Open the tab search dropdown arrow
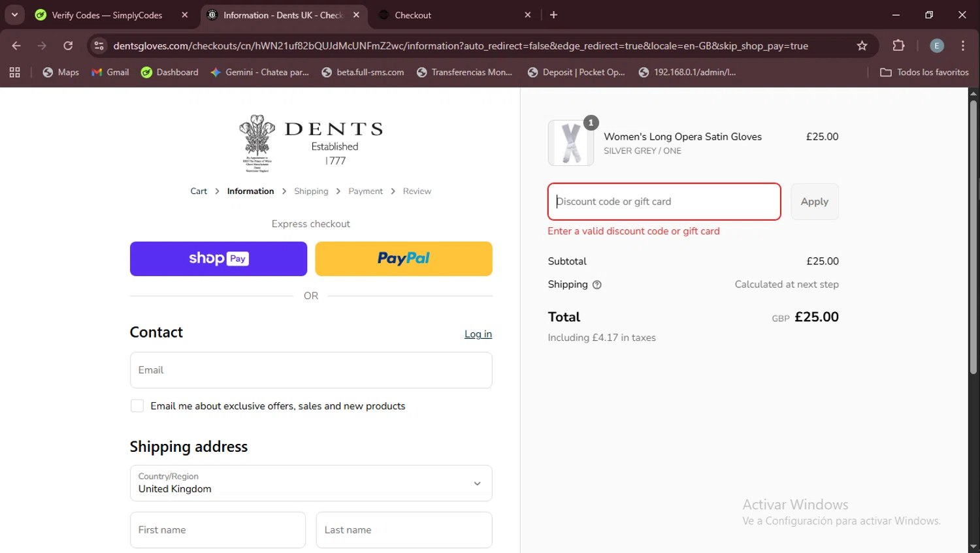The height and width of the screenshot is (553, 980). 14,14
